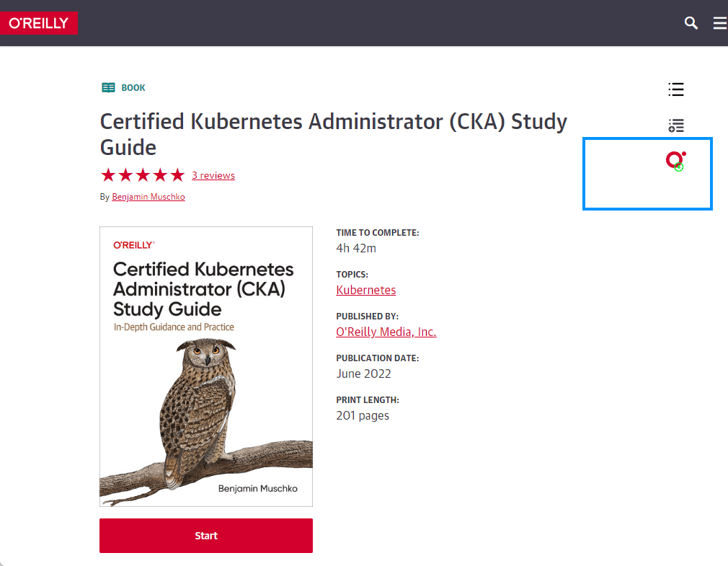728x566 pixels.
Task: Open author Benjamin Muschko's link
Action: coord(148,197)
